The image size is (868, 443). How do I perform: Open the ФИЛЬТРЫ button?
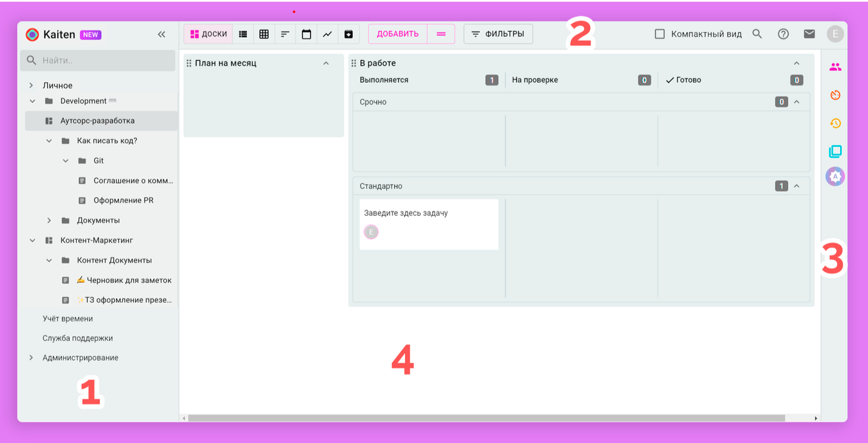pos(498,34)
